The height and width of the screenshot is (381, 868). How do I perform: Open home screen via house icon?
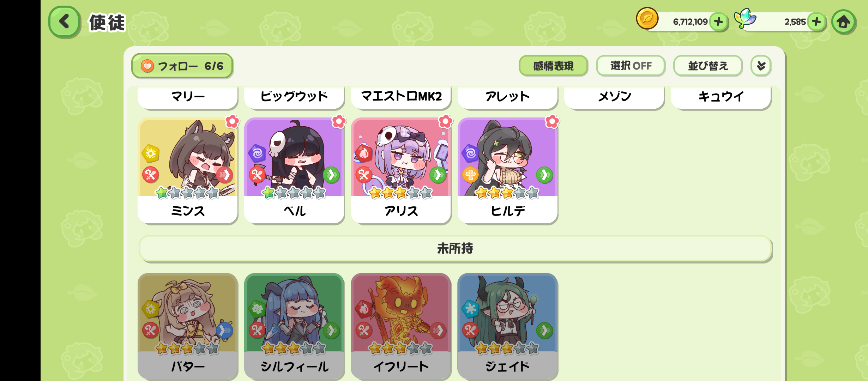click(x=844, y=22)
